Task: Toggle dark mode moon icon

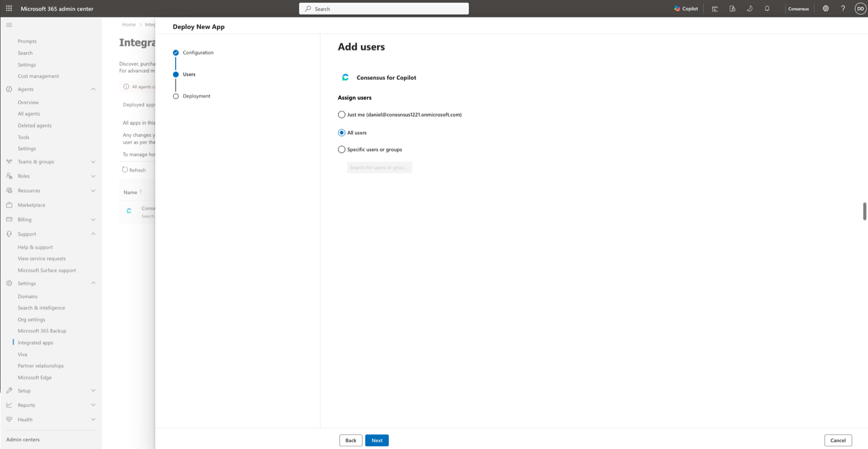Action: click(750, 9)
